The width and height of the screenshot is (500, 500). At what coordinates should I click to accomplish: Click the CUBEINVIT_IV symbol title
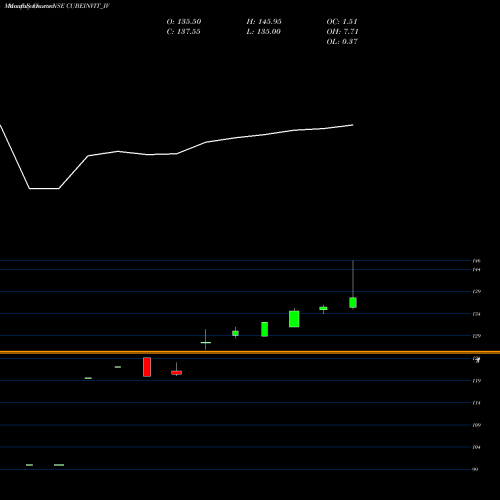point(88,6)
